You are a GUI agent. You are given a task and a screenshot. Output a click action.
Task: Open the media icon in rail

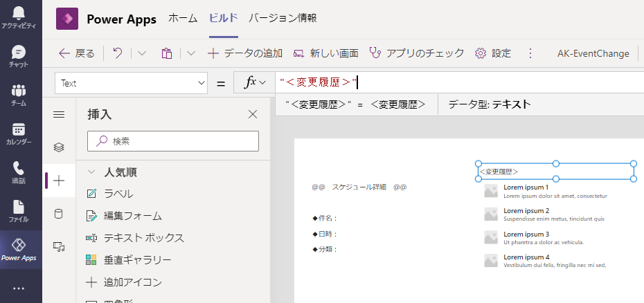click(x=59, y=246)
